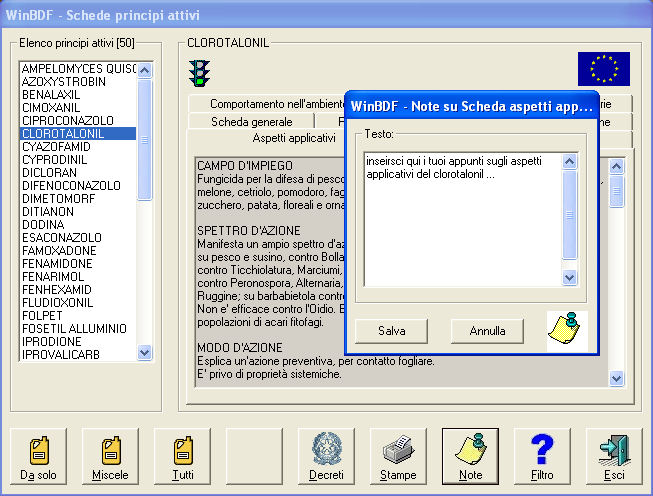
Task: Select IPRODIONE in the list
Action: coord(78,341)
